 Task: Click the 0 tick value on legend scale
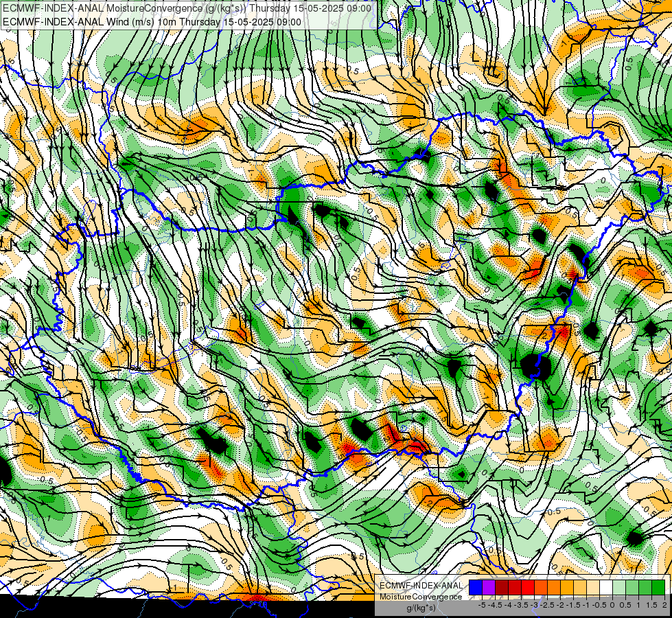point(612,605)
